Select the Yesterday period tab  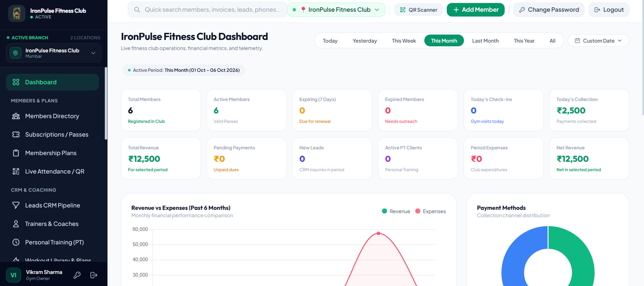click(x=365, y=41)
